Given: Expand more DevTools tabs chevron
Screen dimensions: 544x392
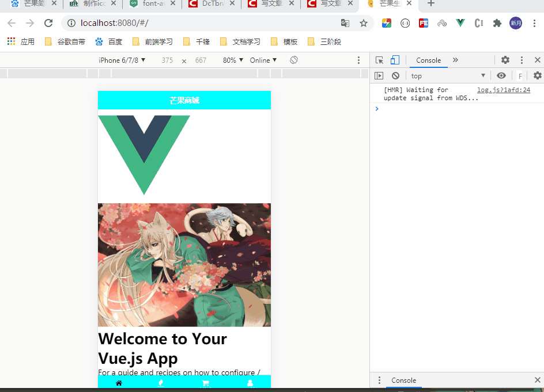Looking at the screenshot, I should [455, 60].
